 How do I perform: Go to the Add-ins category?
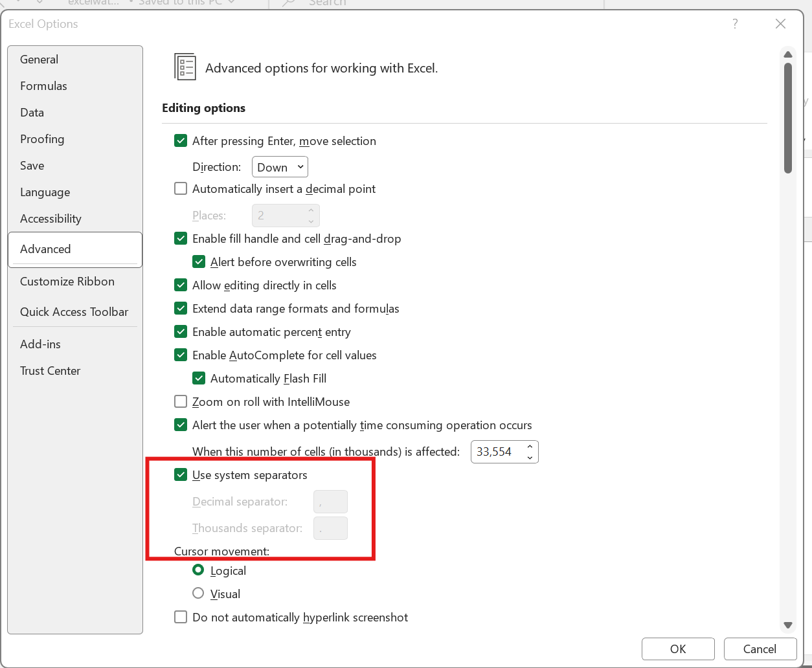pos(75,344)
